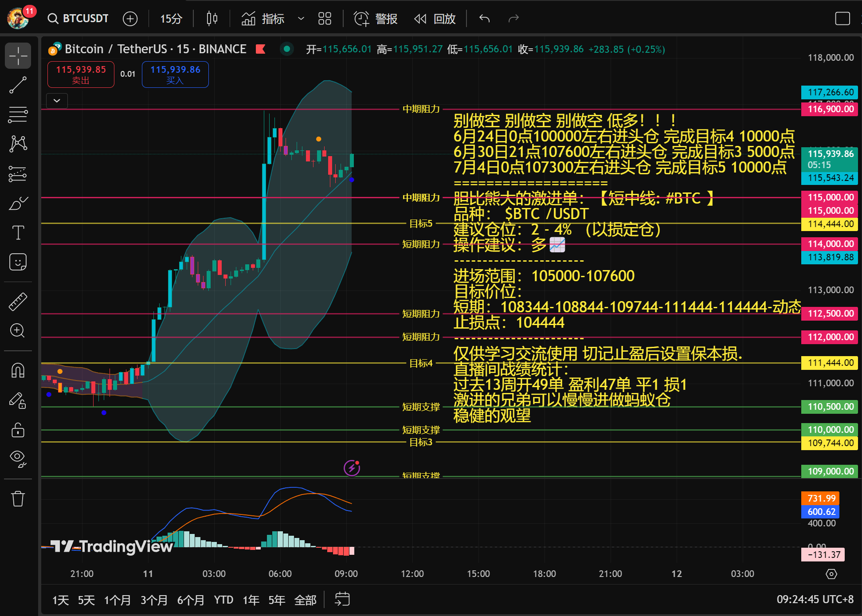Toggle fullscreen mode with the square icon

click(x=842, y=19)
